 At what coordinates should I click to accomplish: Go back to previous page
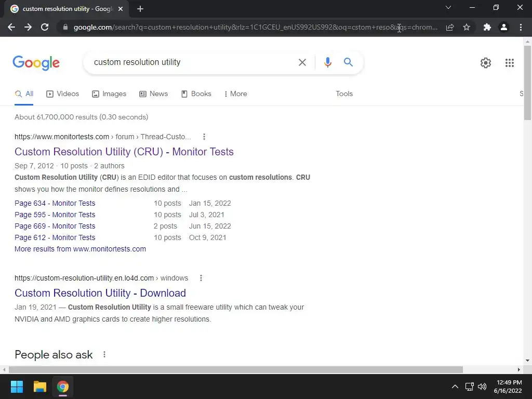click(x=11, y=27)
